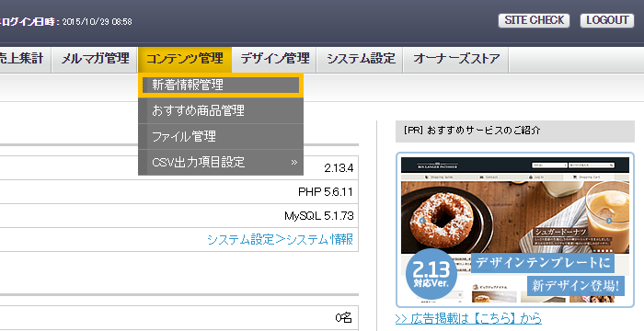Image resolution: width=644 pixels, height=331 pixels.
Task: Click the 0名 customer count value
Action: coord(344,317)
